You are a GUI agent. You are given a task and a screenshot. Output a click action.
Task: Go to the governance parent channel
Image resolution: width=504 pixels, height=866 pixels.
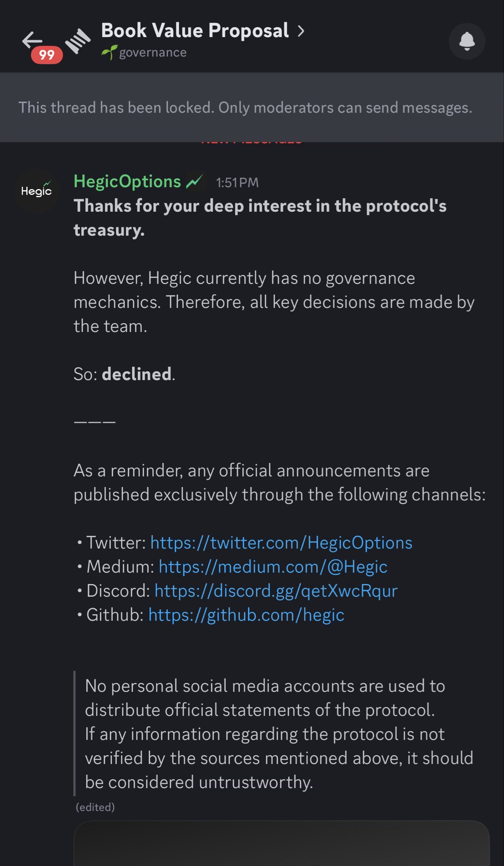pos(153,52)
